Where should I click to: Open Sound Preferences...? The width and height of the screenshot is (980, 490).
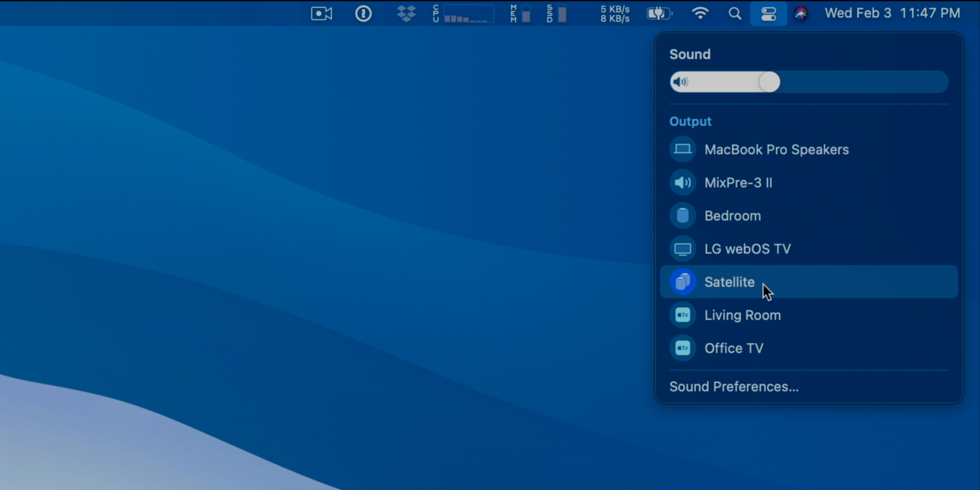(734, 387)
